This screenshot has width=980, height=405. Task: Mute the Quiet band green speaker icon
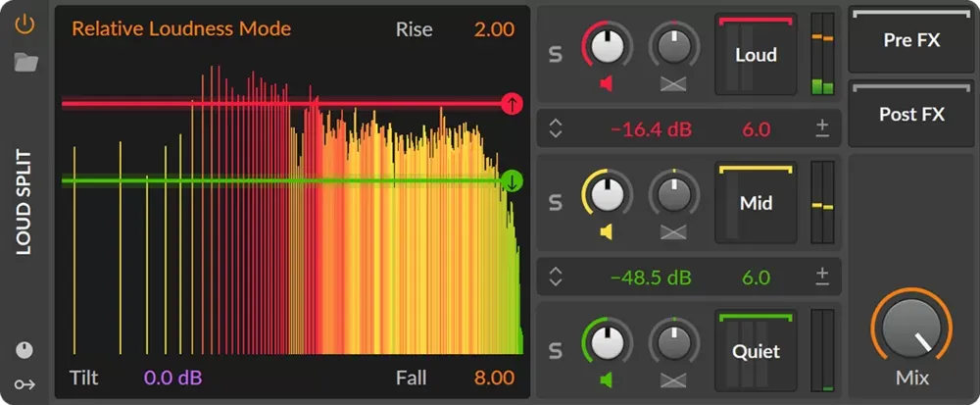click(x=607, y=380)
